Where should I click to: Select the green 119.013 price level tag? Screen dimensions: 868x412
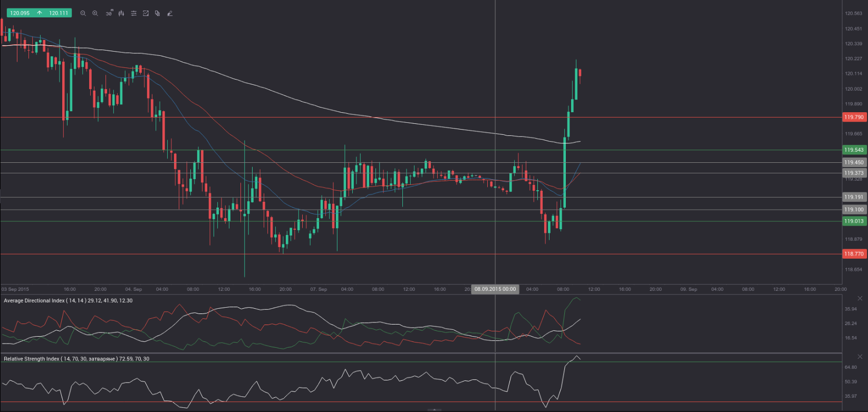[x=854, y=221]
